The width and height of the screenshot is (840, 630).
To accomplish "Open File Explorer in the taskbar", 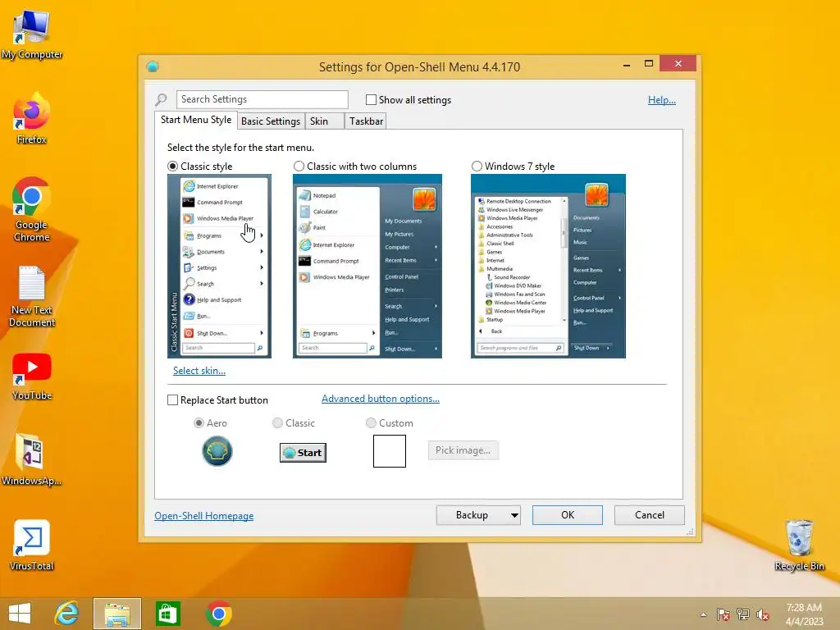I will 117,614.
